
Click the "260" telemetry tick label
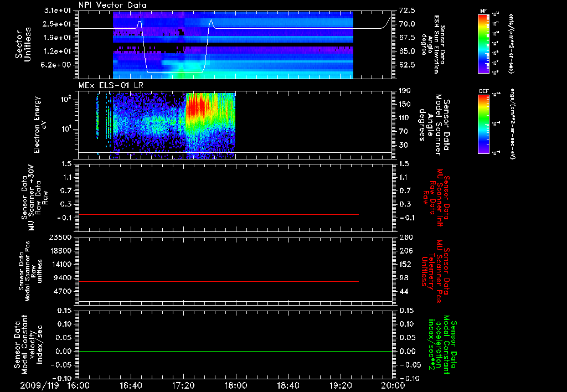pyautogui.click(x=405, y=238)
